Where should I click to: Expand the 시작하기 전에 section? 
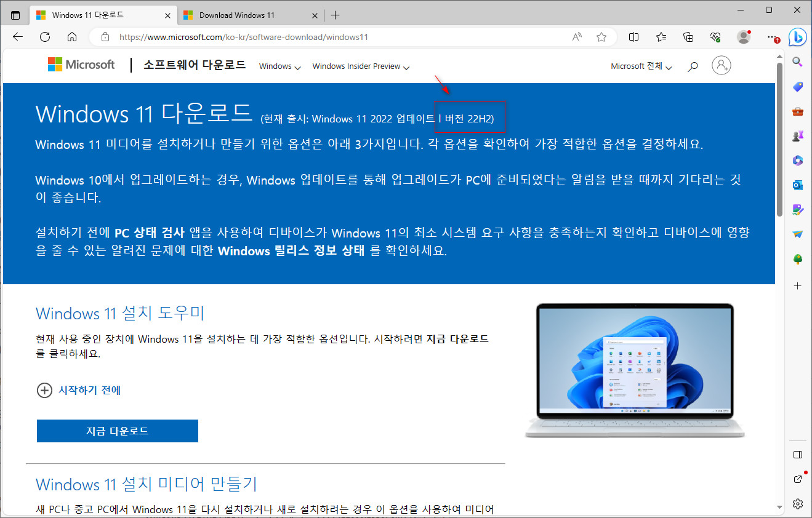click(x=79, y=390)
